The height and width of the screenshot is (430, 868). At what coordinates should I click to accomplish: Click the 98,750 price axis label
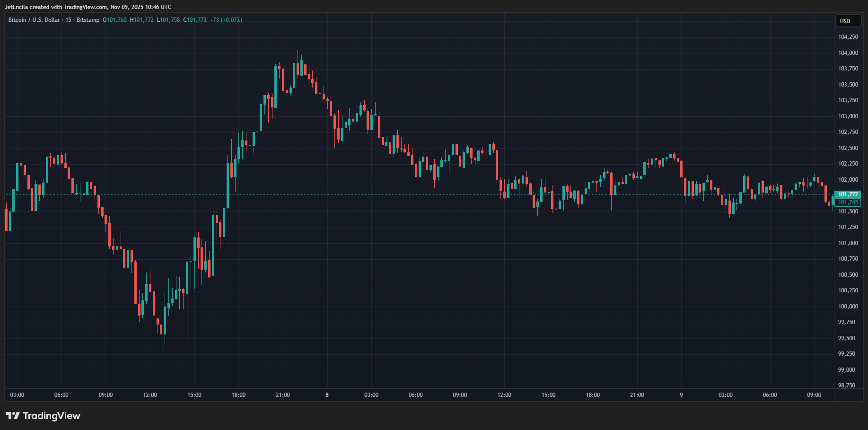coord(847,386)
